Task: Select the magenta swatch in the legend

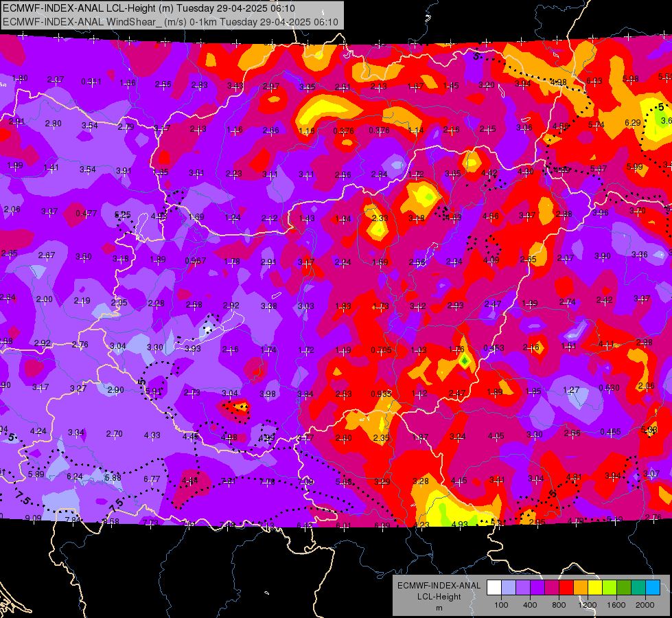Action: 552,588
